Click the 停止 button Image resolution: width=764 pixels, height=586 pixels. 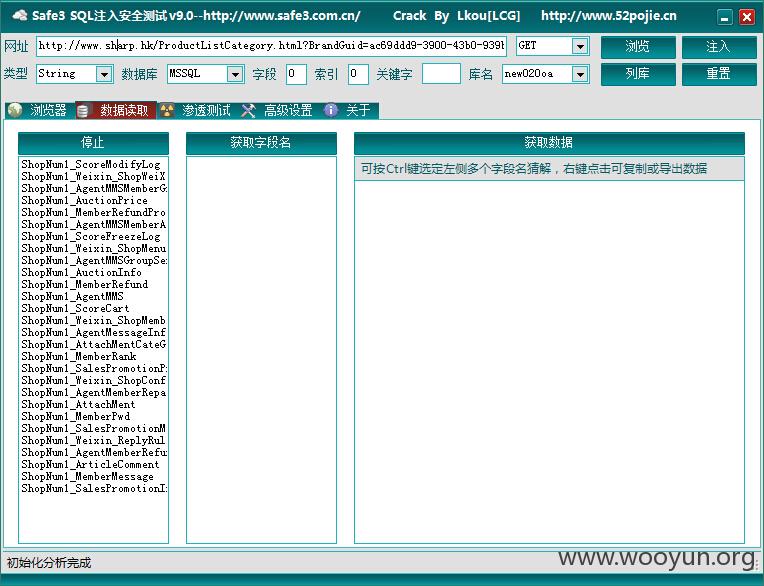coord(93,143)
